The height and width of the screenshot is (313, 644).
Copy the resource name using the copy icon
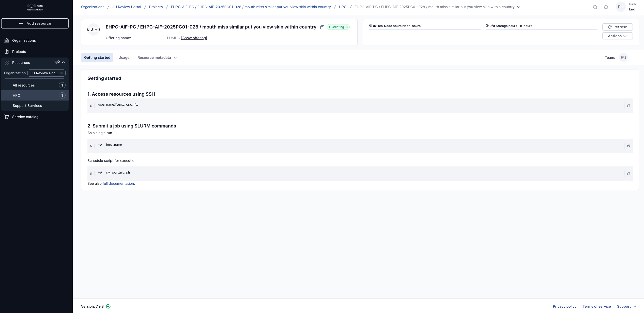322,27
